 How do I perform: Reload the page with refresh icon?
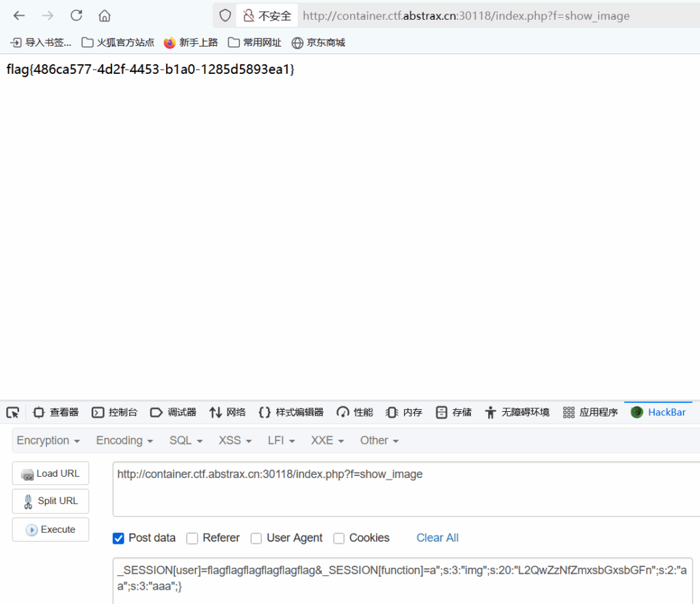(76, 16)
